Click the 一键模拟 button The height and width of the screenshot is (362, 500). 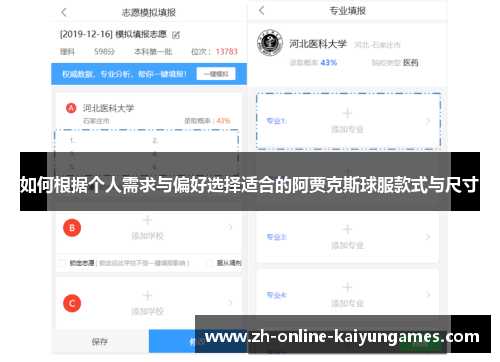(x=216, y=74)
